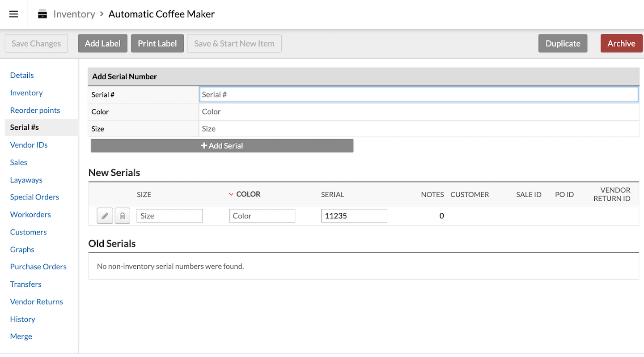This screenshot has width=644, height=357.
Task: Click the pencil edit icon for serial 11235
Action: [105, 216]
